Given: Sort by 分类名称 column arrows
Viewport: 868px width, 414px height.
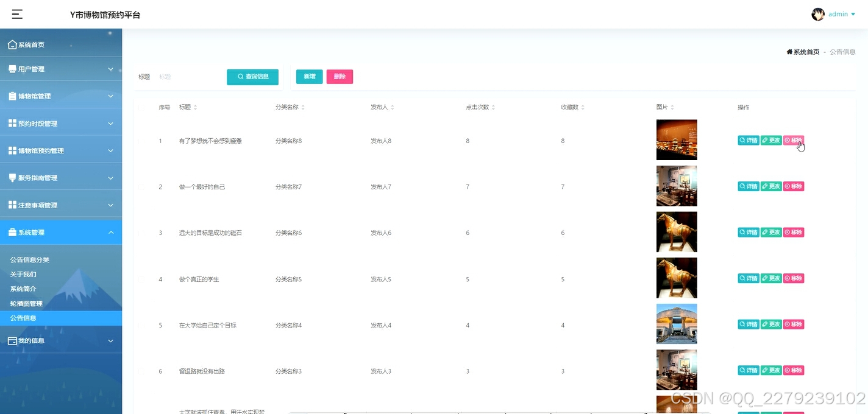Looking at the screenshot, I should click(302, 107).
